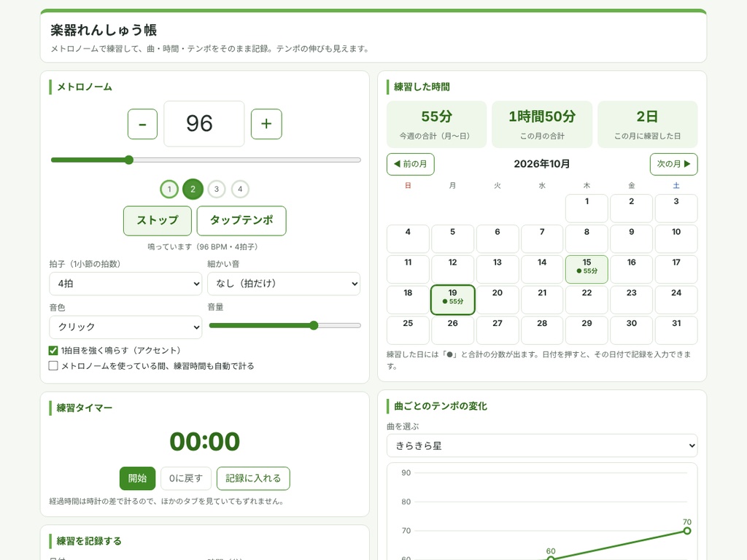Select October 1 in the calendar
Screen dimensions: 747x560
click(587, 208)
